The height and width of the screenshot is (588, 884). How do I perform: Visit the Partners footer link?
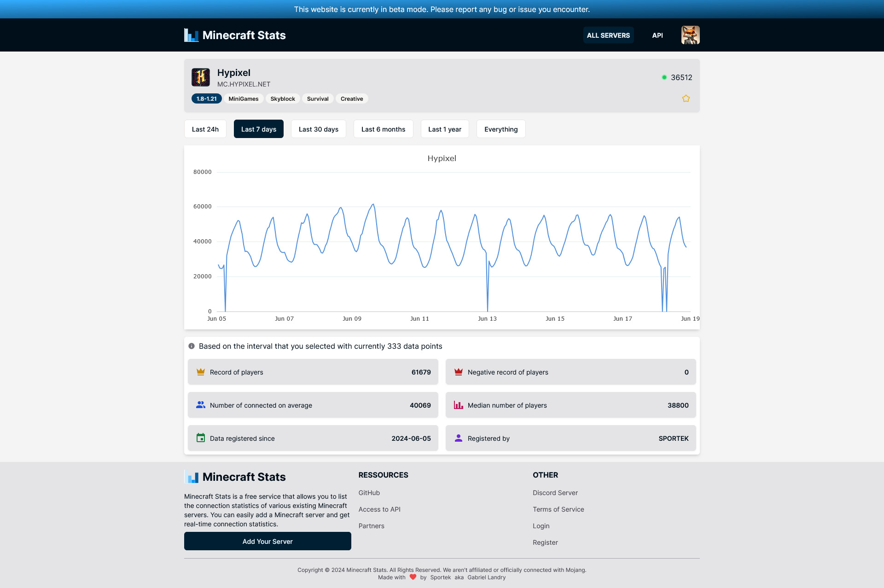(x=372, y=526)
